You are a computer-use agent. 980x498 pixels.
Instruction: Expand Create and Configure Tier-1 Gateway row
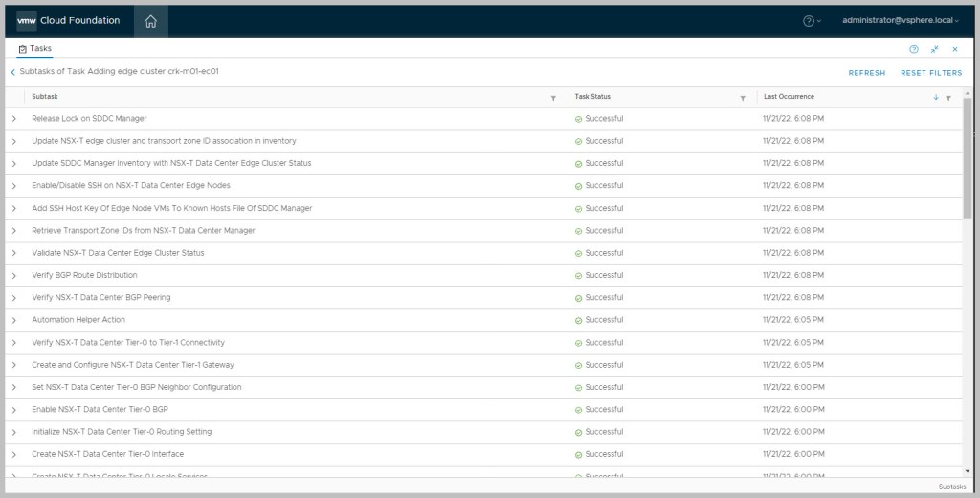[x=13, y=366]
